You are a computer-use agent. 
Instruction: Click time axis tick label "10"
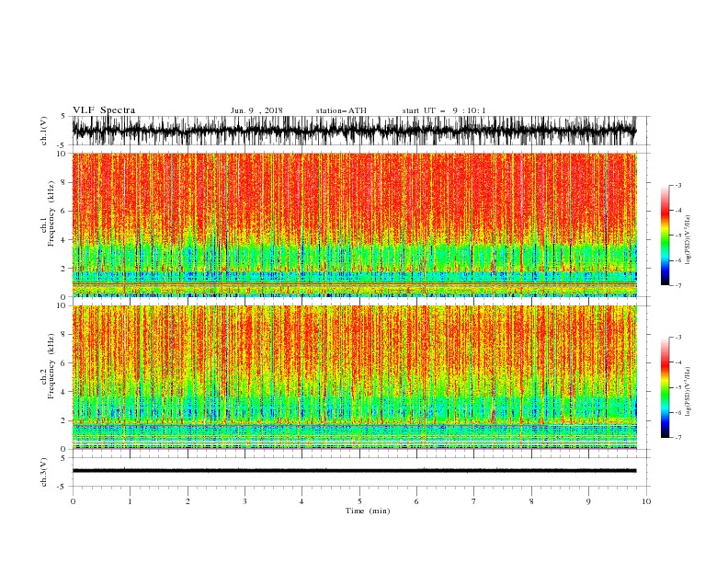(x=646, y=501)
